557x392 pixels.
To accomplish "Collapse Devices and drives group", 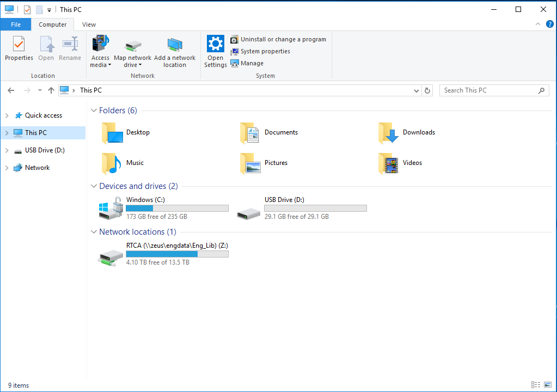I will 94,186.
